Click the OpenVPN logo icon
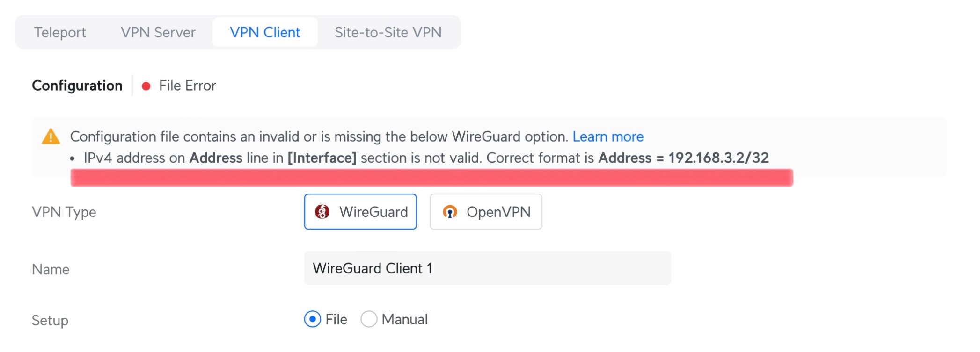980x352 pixels. click(x=450, y=212)
